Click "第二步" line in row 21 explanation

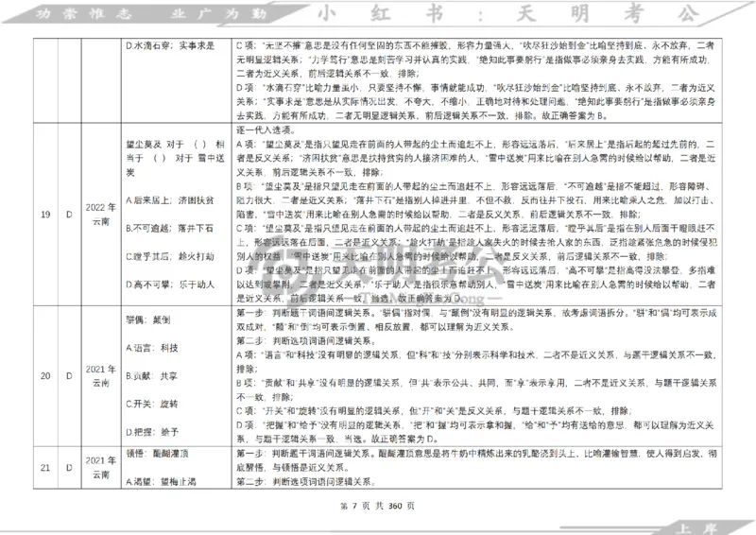point(306,481)
